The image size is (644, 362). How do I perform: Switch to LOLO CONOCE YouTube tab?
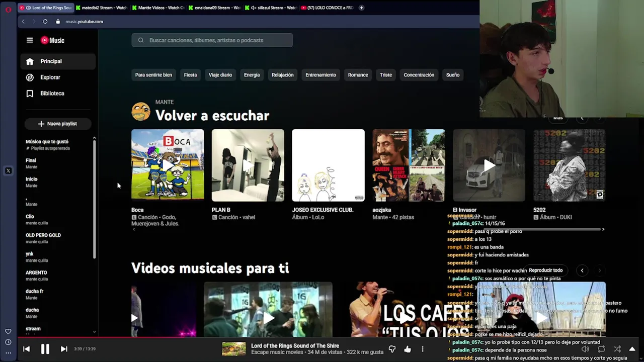coord(328,8)
